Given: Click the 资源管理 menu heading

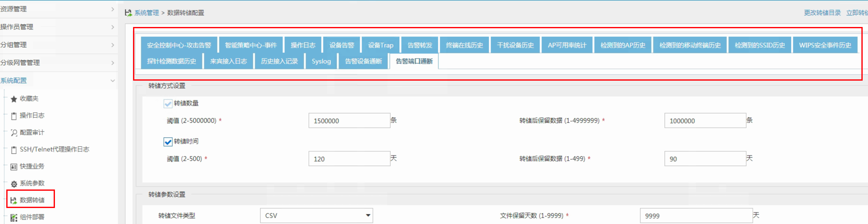Looking at the screenshot, I should point(13,9).
